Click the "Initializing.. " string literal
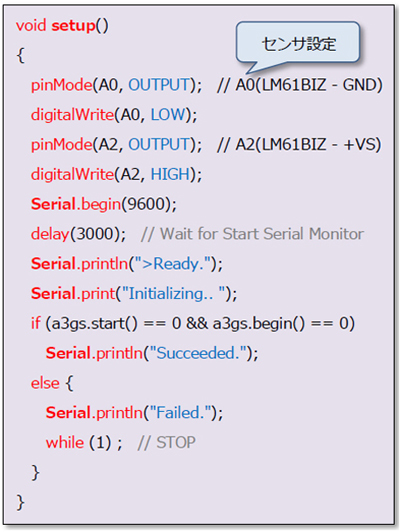400x532 pixels. (x=176, y=293)
